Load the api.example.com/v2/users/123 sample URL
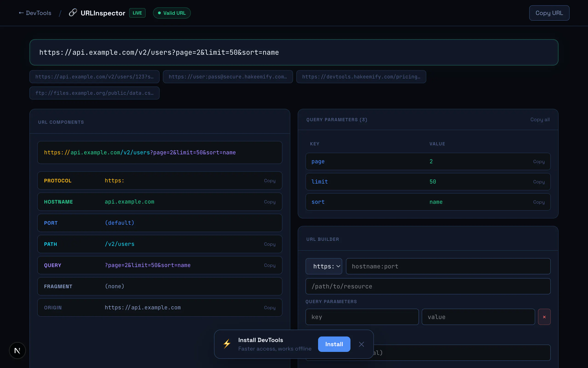The image size is (588, 368). pyautogui.click(x=94, y=77)
